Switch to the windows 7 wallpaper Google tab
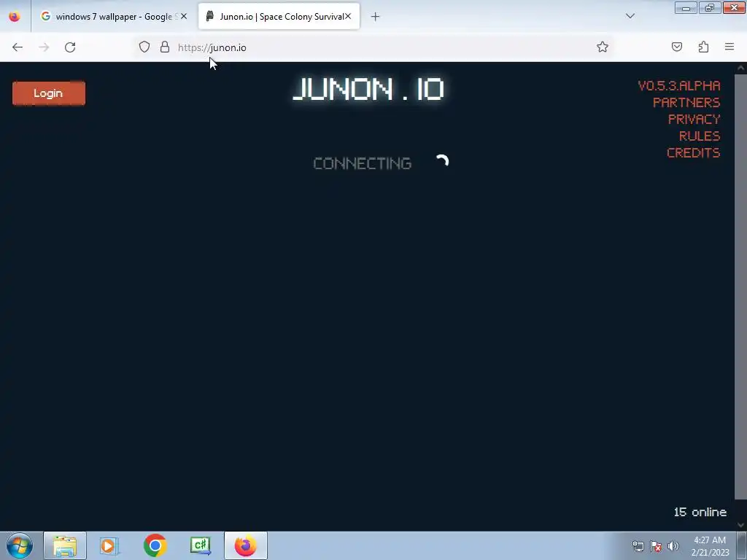This screenshot has width=747, height=560. [114, 17]
